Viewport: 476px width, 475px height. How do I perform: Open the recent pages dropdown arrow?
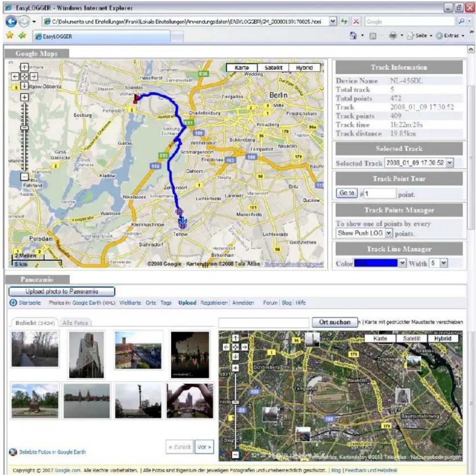coord(34,21)
